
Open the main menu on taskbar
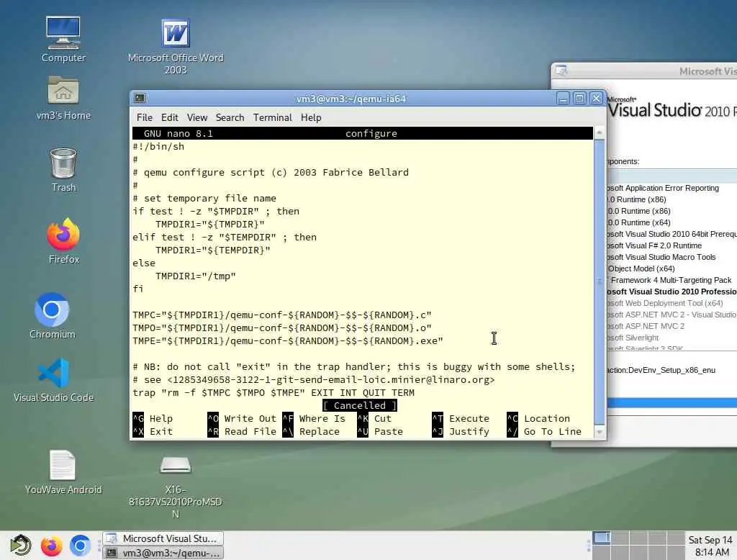[x=20, y=546]
